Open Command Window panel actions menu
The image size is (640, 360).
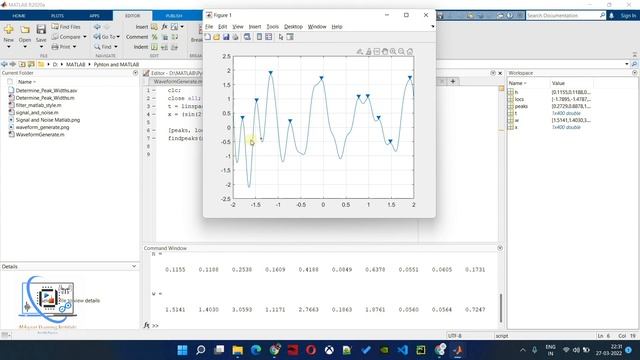point(500,248)
